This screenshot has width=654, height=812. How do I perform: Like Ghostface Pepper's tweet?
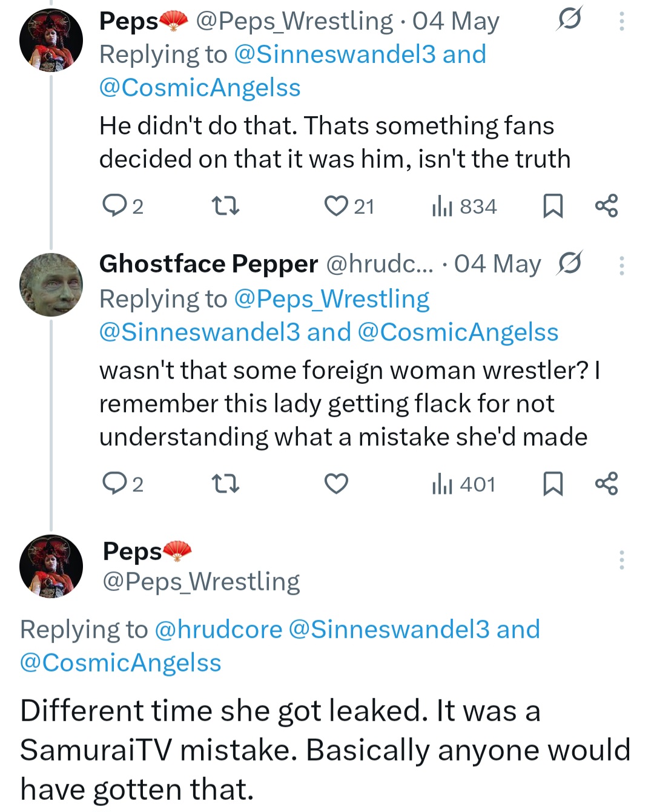(x=336, y=484)
